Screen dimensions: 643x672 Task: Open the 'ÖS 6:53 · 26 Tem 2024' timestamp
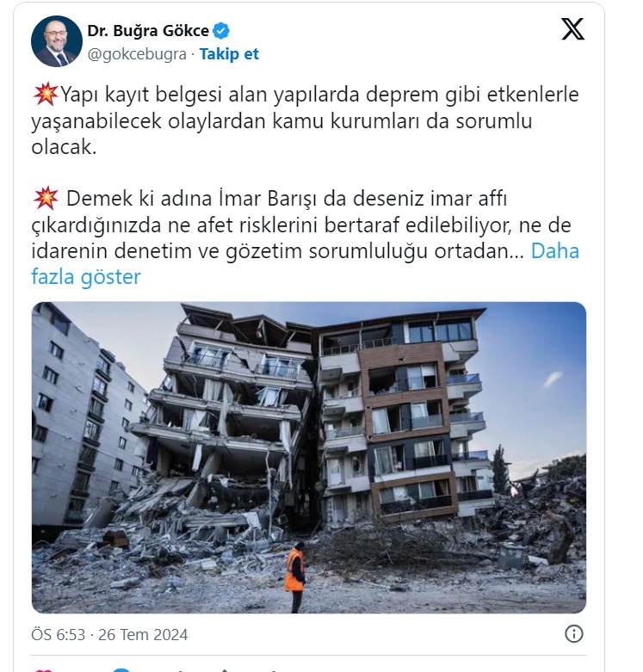tap(109, 635)
